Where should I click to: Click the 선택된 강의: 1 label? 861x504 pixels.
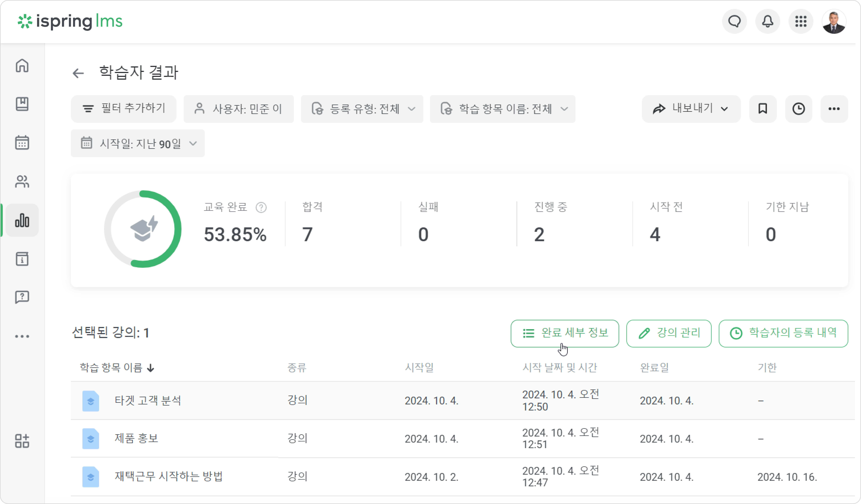click(x=110, y=333)
